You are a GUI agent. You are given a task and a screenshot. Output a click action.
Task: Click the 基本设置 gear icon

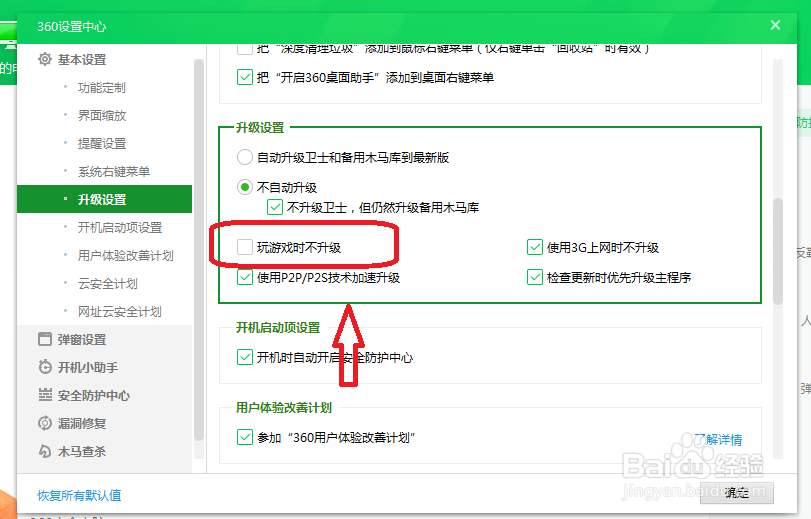tap(45, 60)
